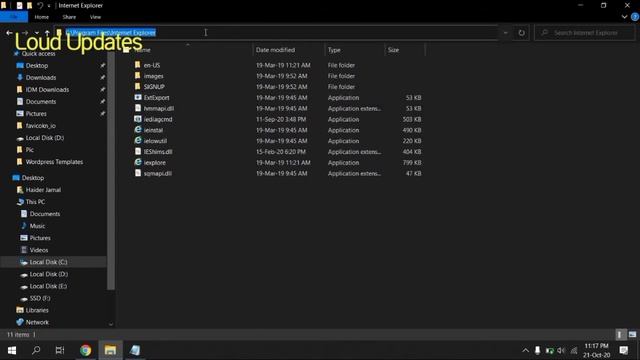The width and height of the screenshot is (640, 360).
Task: Select the en-US folder
Action: (x=152, y=65)
